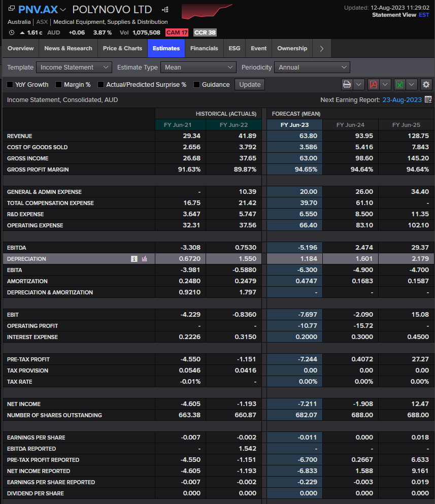Click the R&D EXPENSE row label
The height and width of the screenshot is (504, 435).
pyautogui.click(x=25, y=214)
